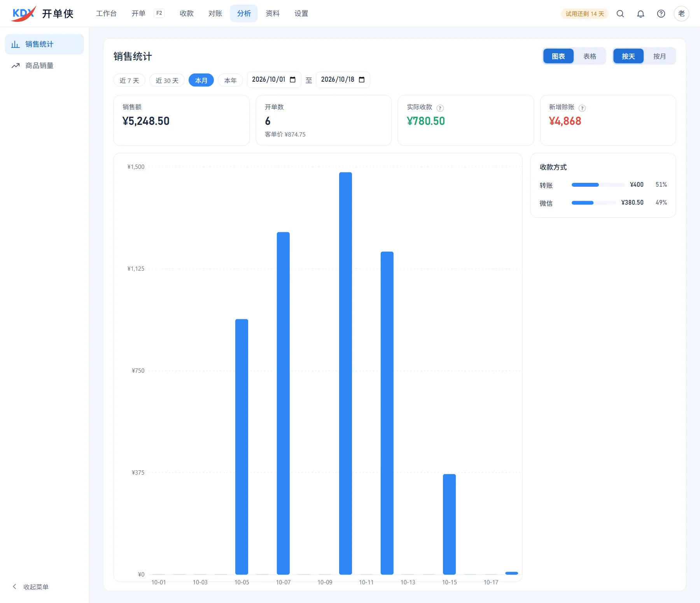Open 商品销量 in the sidebar

[44, 65]
